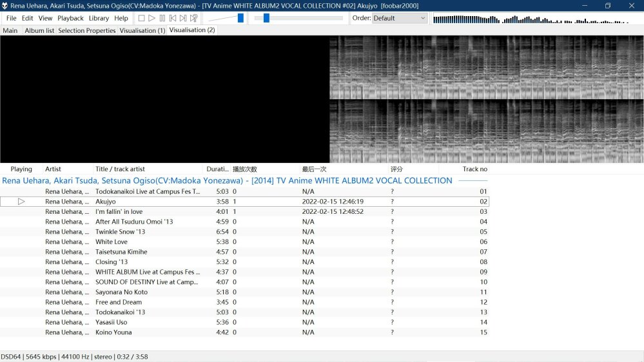The width and height of the screenshot is (644, 362).
Task: Switch to the Visualisation (1) tab
Action: coord(142,30)
